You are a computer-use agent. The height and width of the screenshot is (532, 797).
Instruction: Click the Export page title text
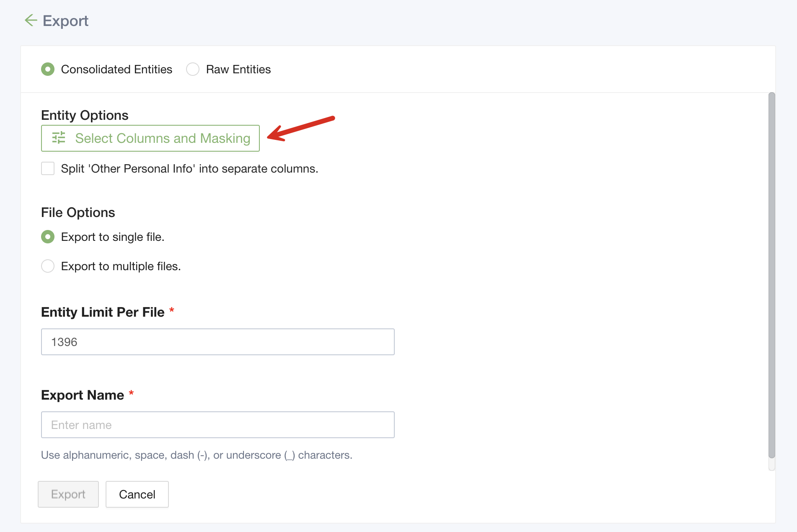65,21
